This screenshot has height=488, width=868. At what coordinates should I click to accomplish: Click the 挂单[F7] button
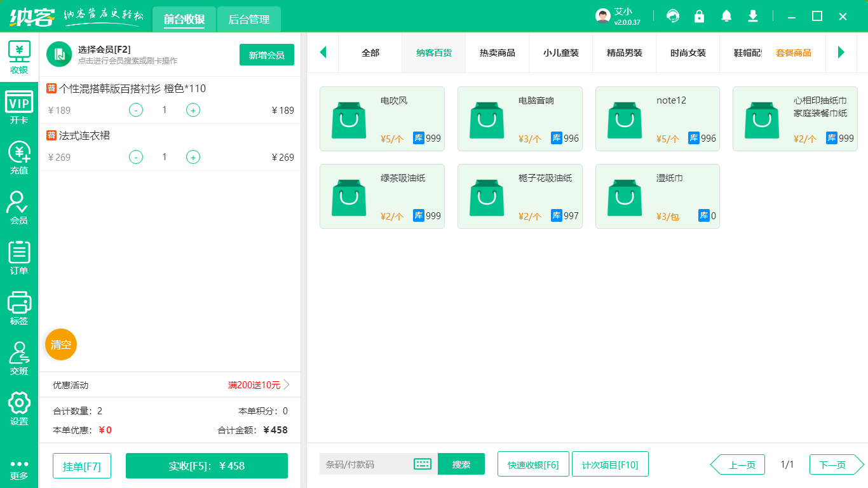(x=82, y=466)
